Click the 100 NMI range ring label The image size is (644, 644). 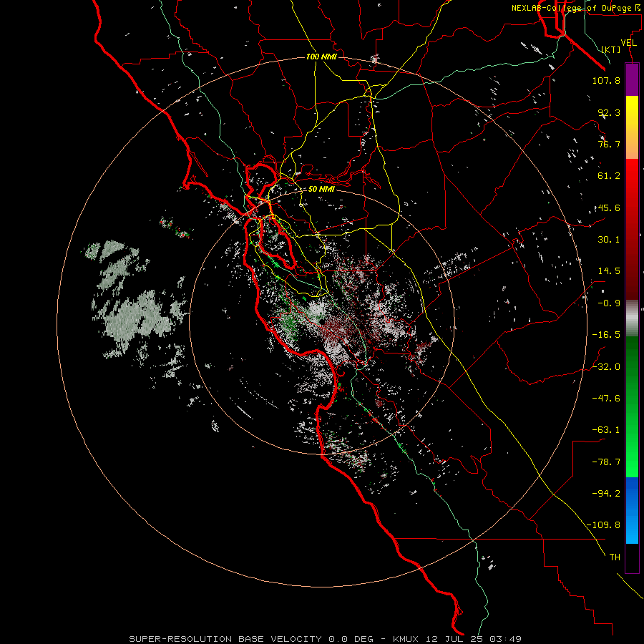[x=321, y=57]
